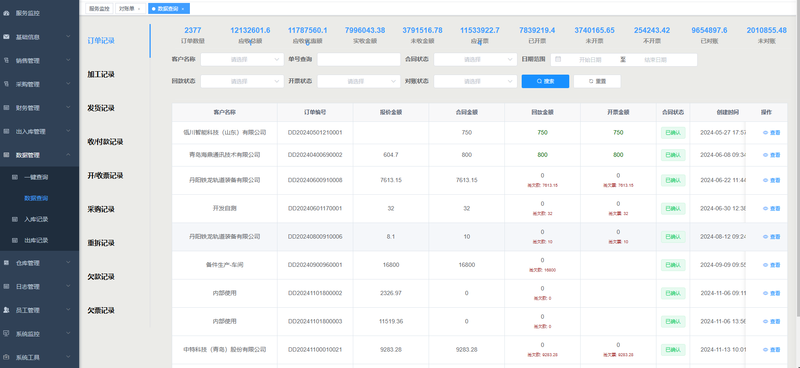The height and width of the screenshot is (368, 800).
Task: Select 数据查询 in the sidebar submenu
Action: pos(36,198)
